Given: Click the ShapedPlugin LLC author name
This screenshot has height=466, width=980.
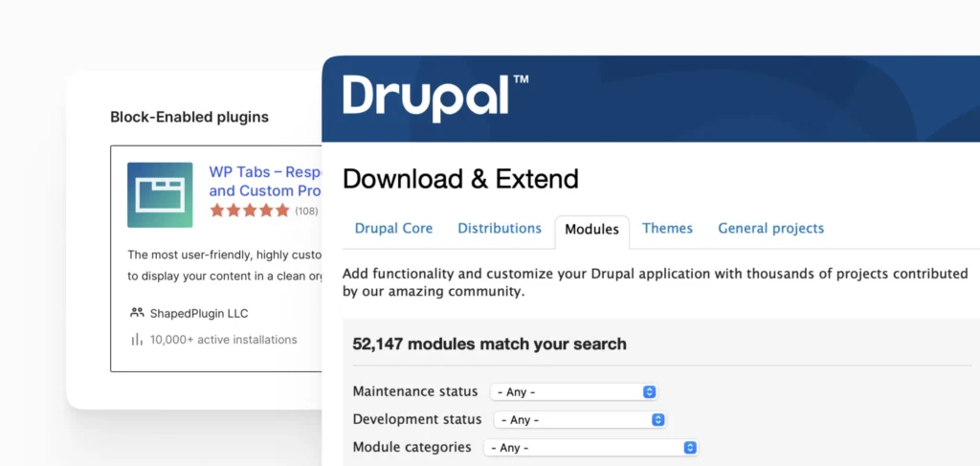Looking at the screenshot, I should pos(199,313).
